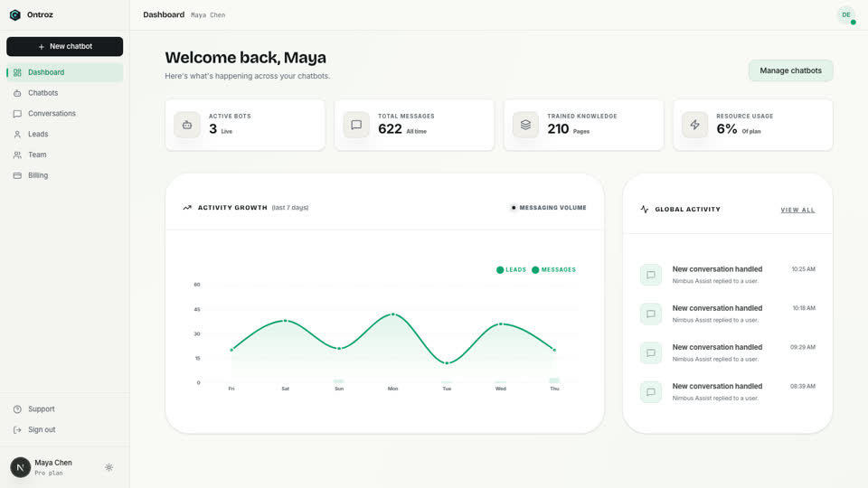The width and height of the screenshot is (868, 488).
Task: Click the Sun data point on chart
Action: click(339, 349)
